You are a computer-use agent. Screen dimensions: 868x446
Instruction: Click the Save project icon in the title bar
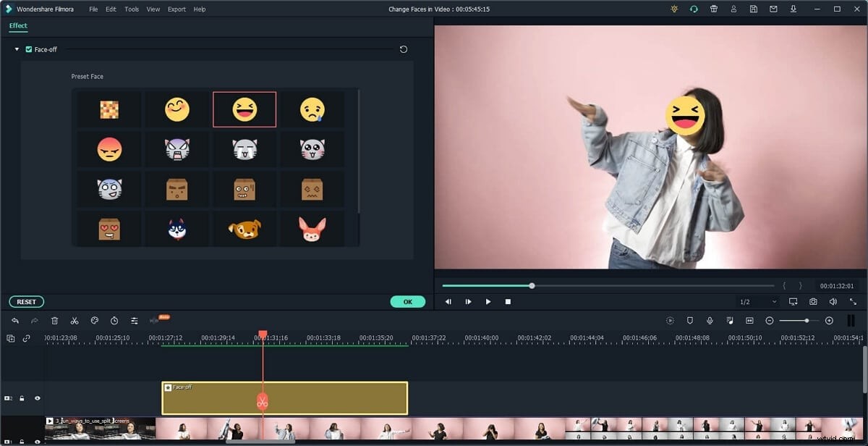753,9
